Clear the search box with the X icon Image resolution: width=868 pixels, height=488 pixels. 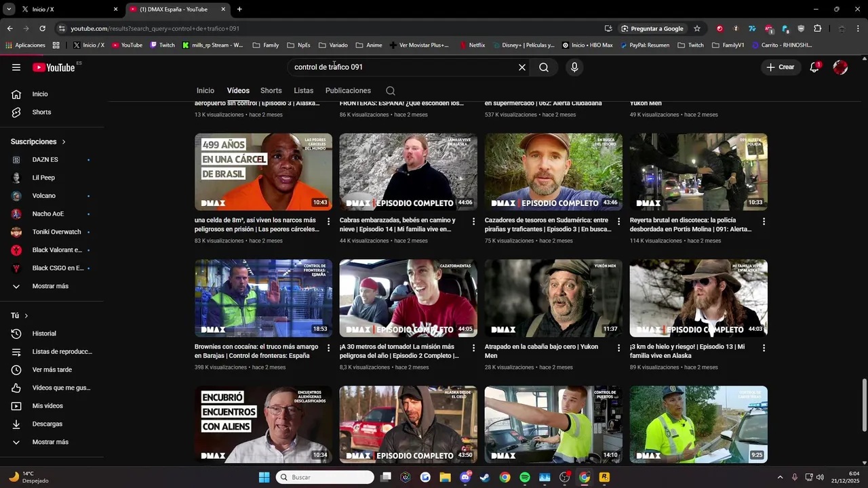click(522, 67)
